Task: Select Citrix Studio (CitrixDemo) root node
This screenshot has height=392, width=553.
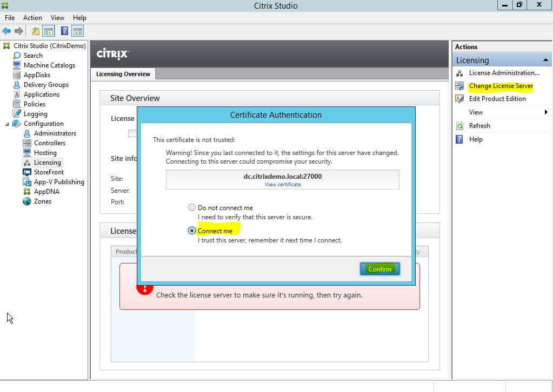Action: (x=49, y=46)
